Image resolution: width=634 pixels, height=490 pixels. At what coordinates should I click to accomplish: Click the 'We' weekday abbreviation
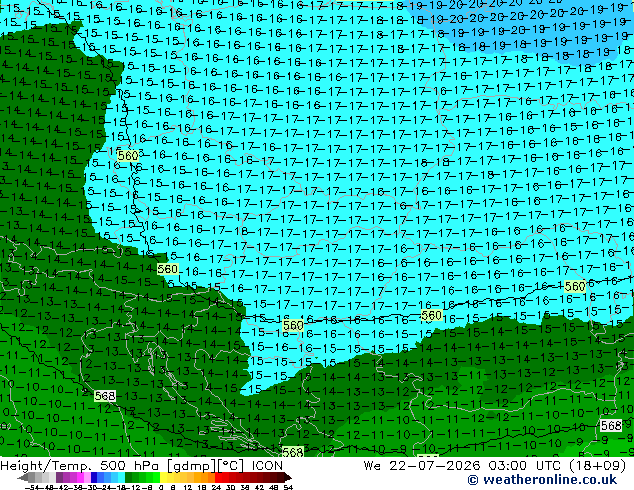[372, 466]
